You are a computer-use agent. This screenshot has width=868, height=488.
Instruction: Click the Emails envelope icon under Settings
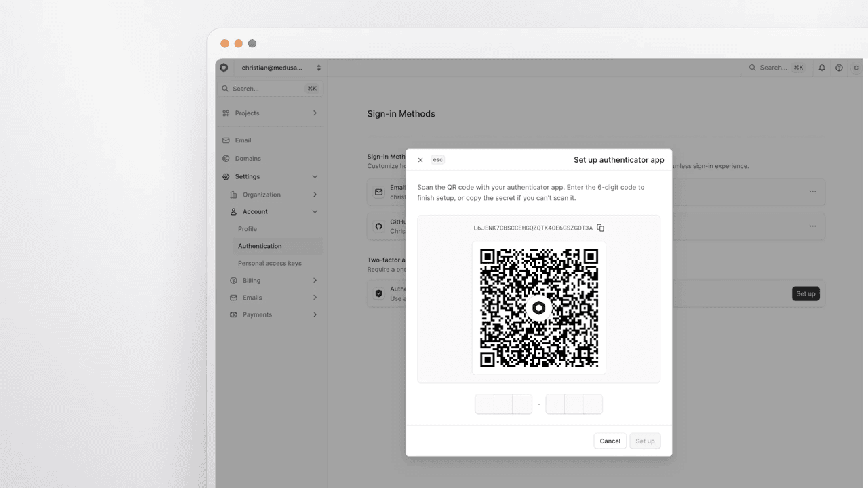tap(233, 298)
